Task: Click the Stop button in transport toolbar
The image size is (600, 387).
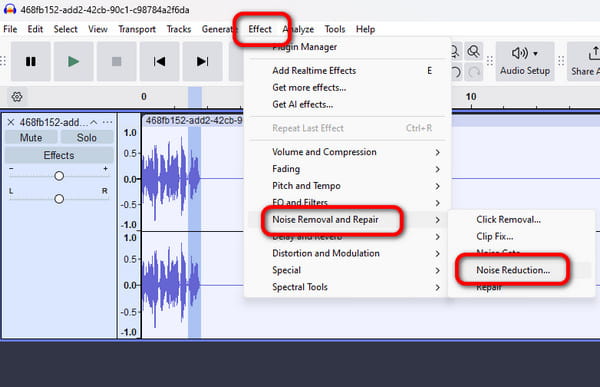Action: [116, 62]
